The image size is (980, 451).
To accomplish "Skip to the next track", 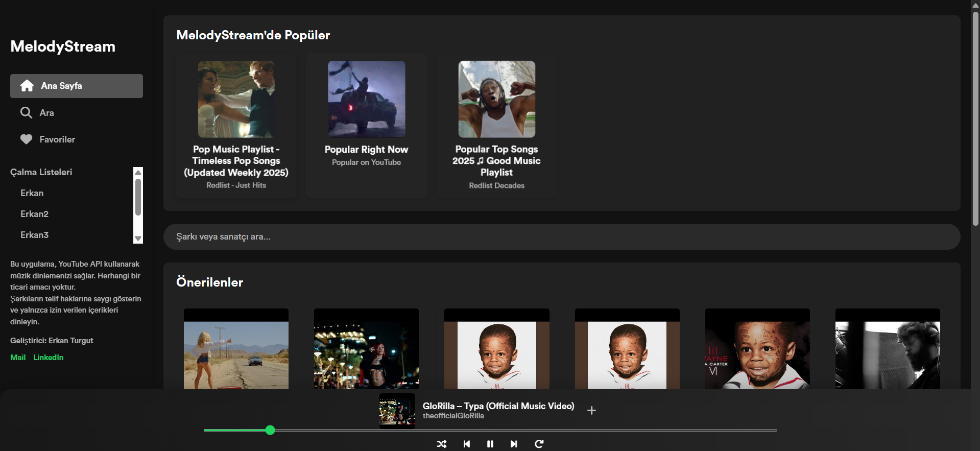I will click(514, 444).
